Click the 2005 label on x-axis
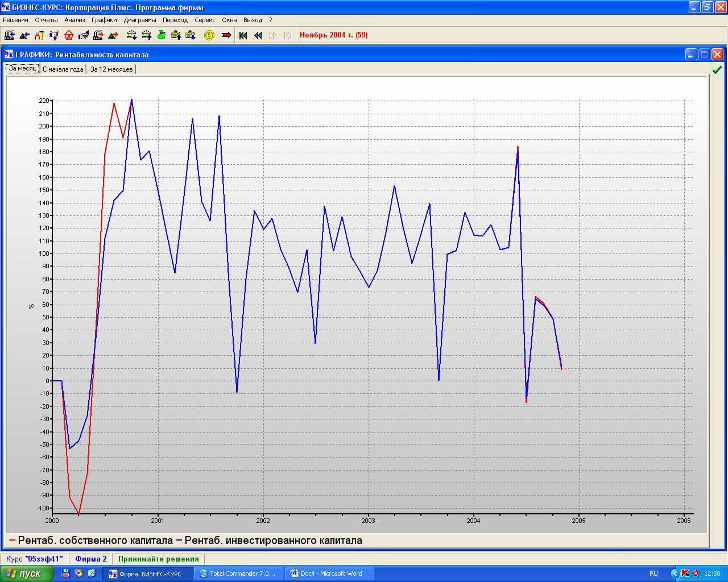 point(578,521)
